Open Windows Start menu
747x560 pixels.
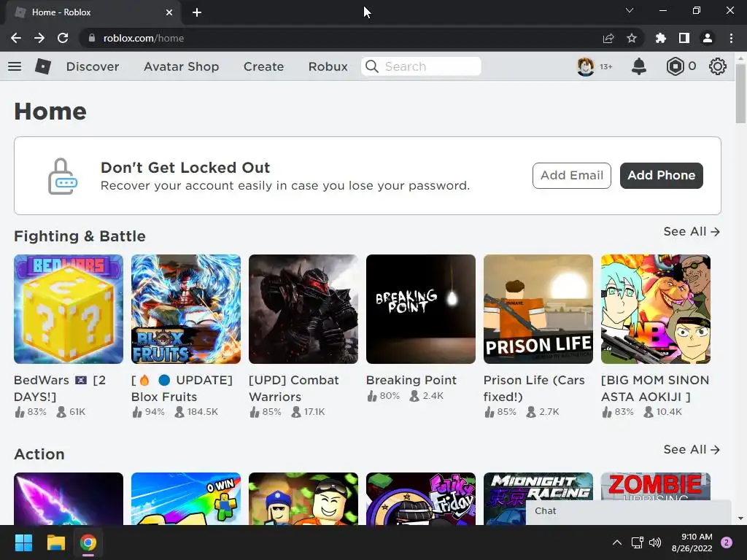pyautogui.click(x=23, y=542)
